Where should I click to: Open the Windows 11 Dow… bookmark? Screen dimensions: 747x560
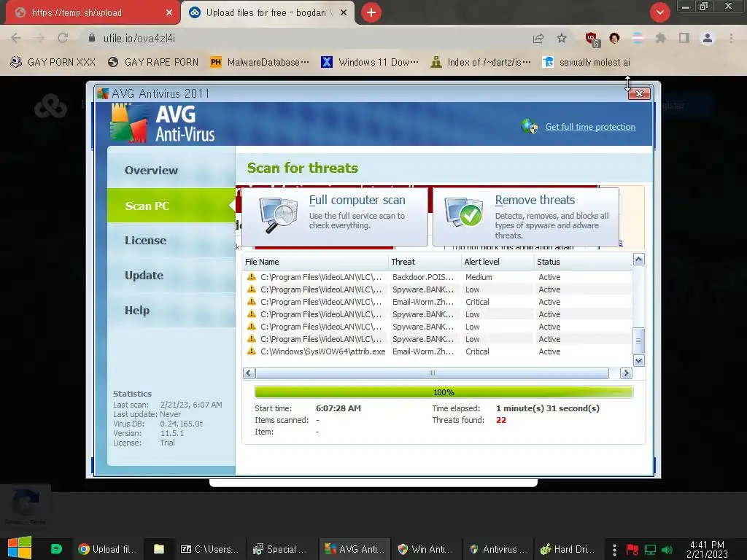370,62
